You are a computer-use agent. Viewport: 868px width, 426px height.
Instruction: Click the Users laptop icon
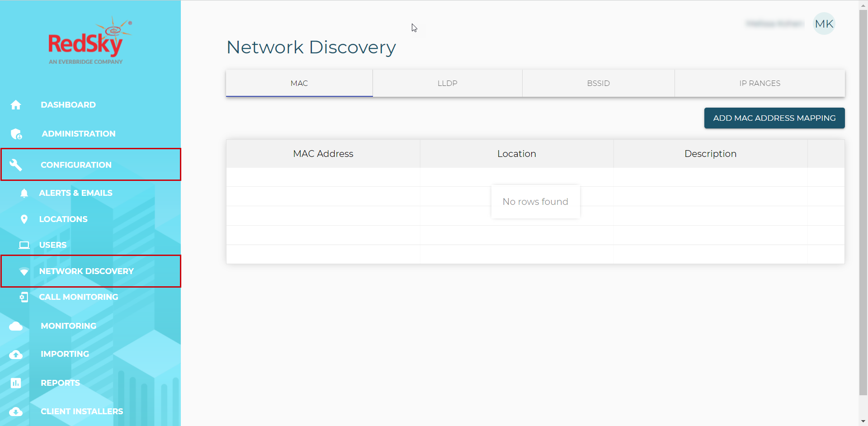pyautogui.click(x=24, y=245)
